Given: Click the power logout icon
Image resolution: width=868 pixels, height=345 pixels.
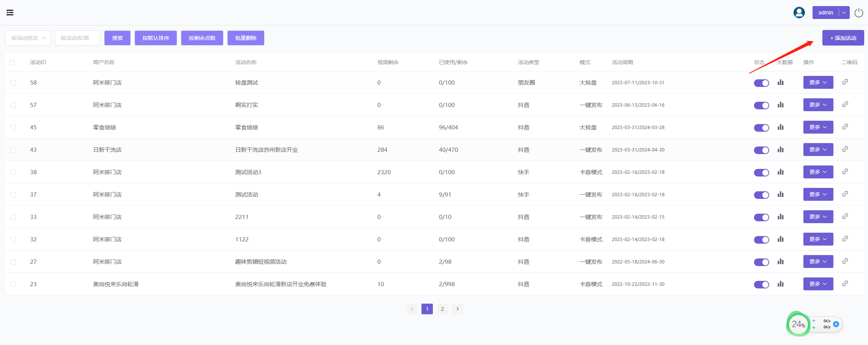Looking at the screenshot, I should click(859, 13).
